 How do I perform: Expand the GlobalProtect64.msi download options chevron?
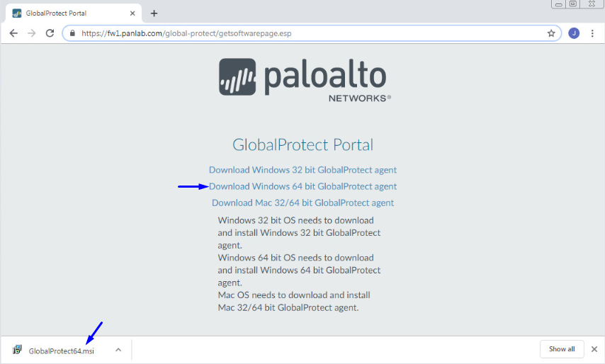(118, 350)
